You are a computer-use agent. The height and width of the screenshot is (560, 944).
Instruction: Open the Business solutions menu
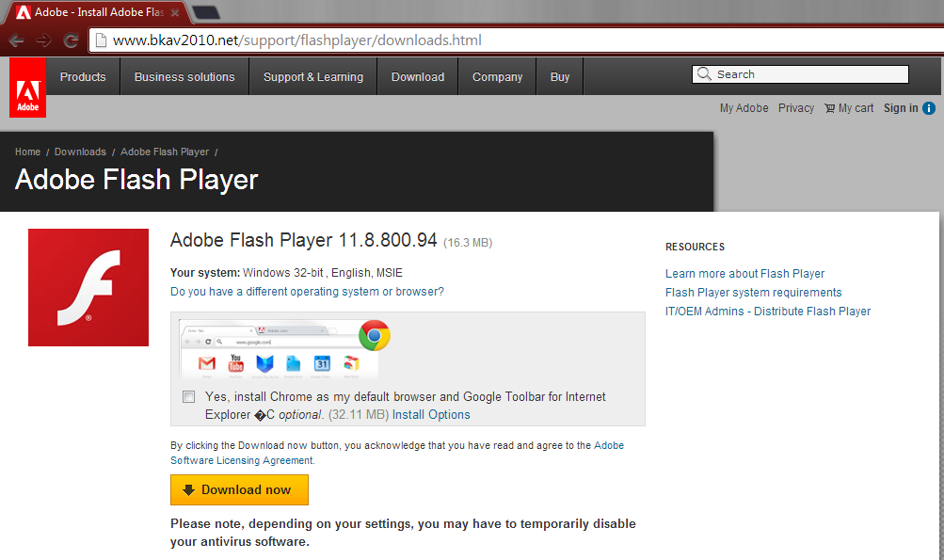tap(184, 77)
